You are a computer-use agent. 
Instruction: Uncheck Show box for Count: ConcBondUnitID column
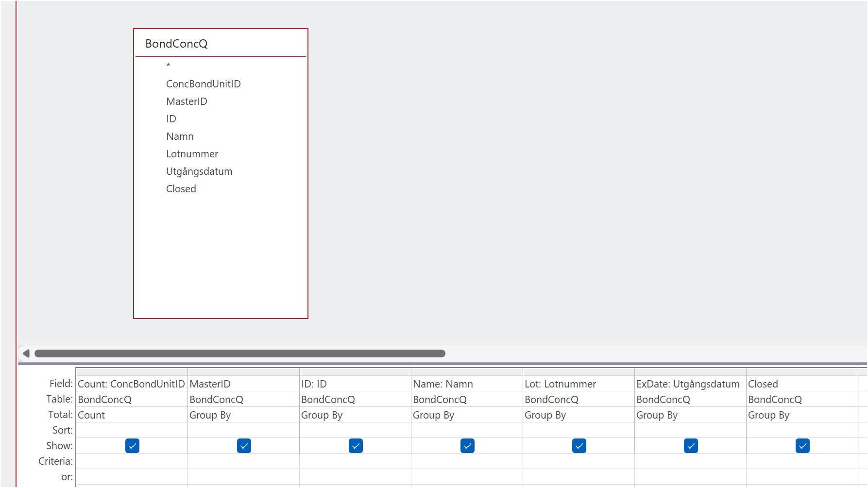point(132,445)
